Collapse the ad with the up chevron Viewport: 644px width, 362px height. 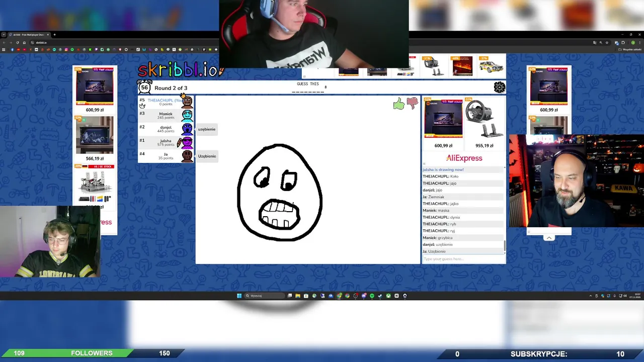click(549, 238)
